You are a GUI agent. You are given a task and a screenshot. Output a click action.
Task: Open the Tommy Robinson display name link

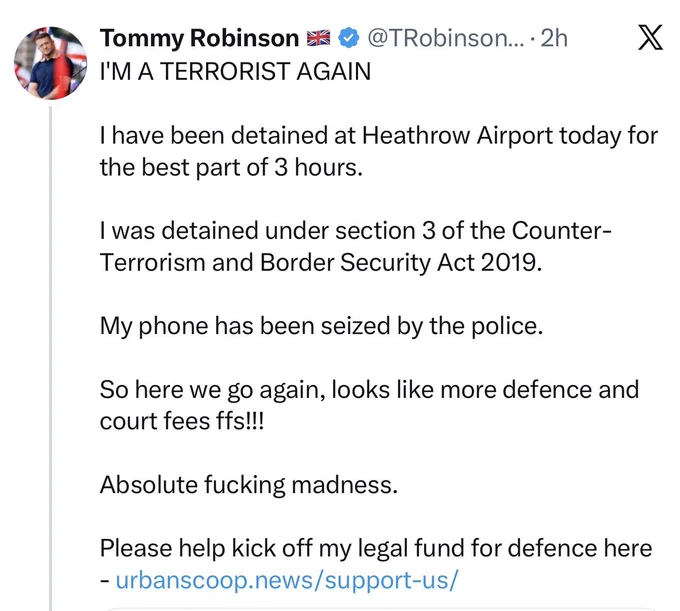click(x=199, y=38)
